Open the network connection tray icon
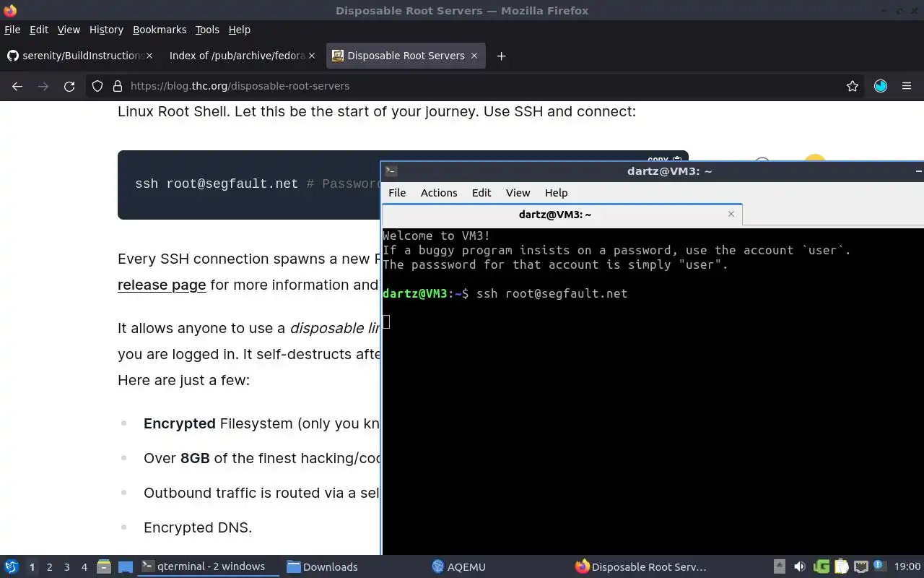924x578 pixels. 860,566
